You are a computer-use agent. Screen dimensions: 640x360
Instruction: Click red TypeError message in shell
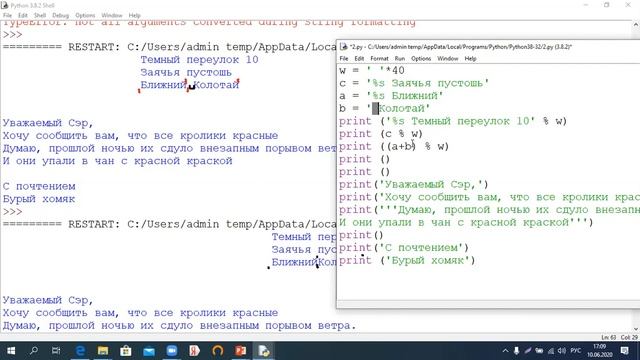pyautogui.click(x=209, y=22)
